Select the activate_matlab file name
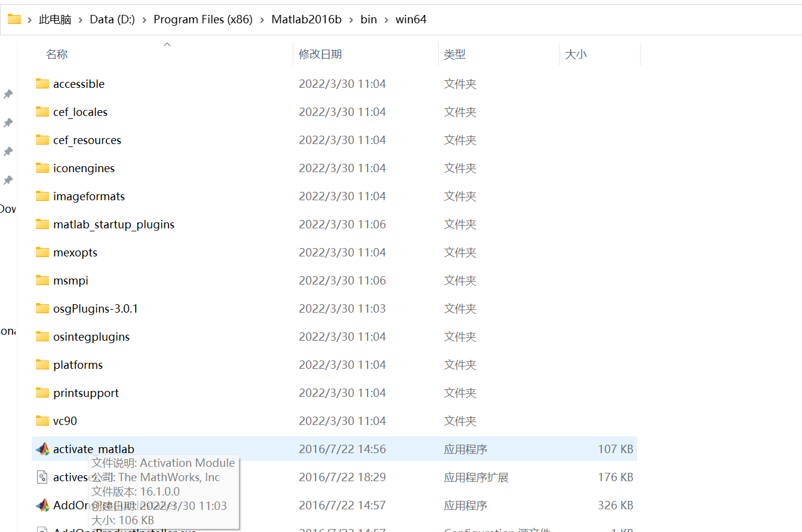The width and height of the screenshot is (802, 532). click(x=94, y=449)
